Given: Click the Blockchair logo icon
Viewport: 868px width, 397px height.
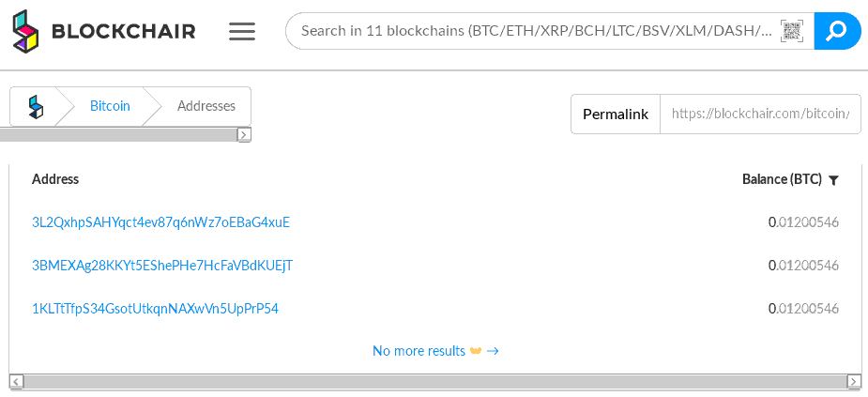Looking at the screenshot, I should pos(26,30).
